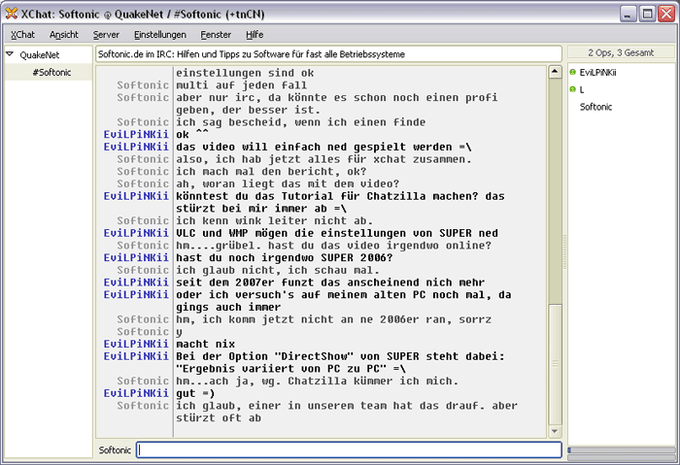Open the Ansicht menu
The height and width of the screenshot is (465, 680).
pyautogui.click(x=64, y=35)
